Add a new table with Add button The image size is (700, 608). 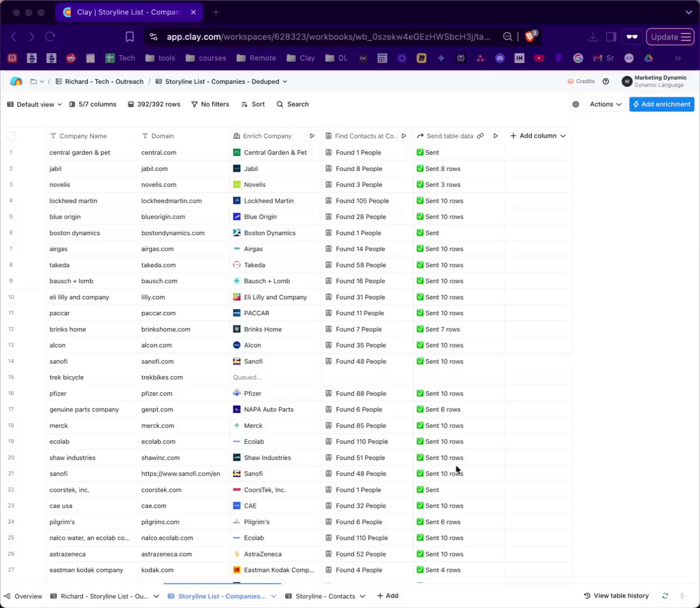[x=388, y=596]
